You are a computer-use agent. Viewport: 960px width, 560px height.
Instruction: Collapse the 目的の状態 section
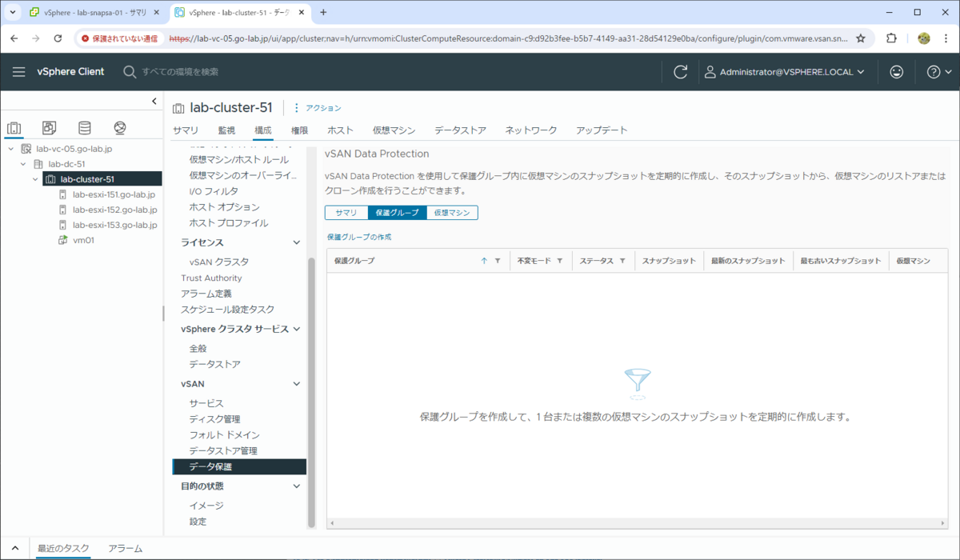(297, 486)
